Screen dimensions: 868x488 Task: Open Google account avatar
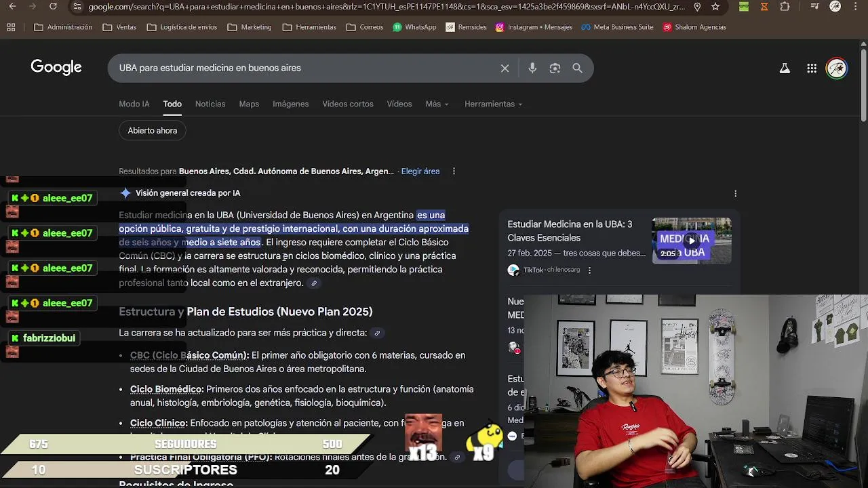point(837,68)
